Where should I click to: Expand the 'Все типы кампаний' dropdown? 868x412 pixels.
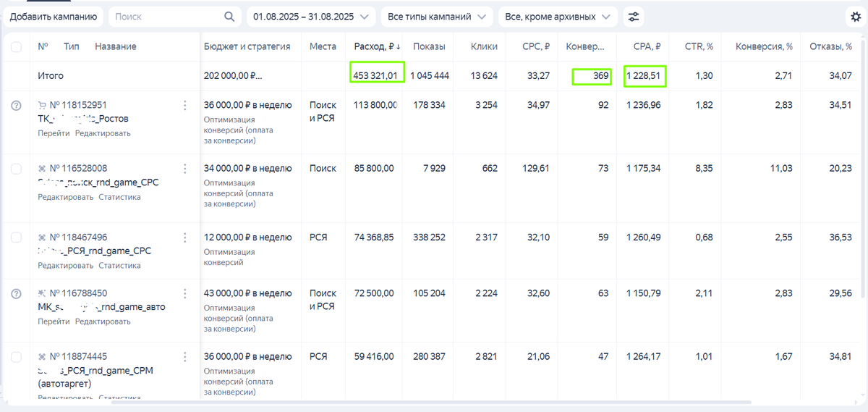click(437, 17)
